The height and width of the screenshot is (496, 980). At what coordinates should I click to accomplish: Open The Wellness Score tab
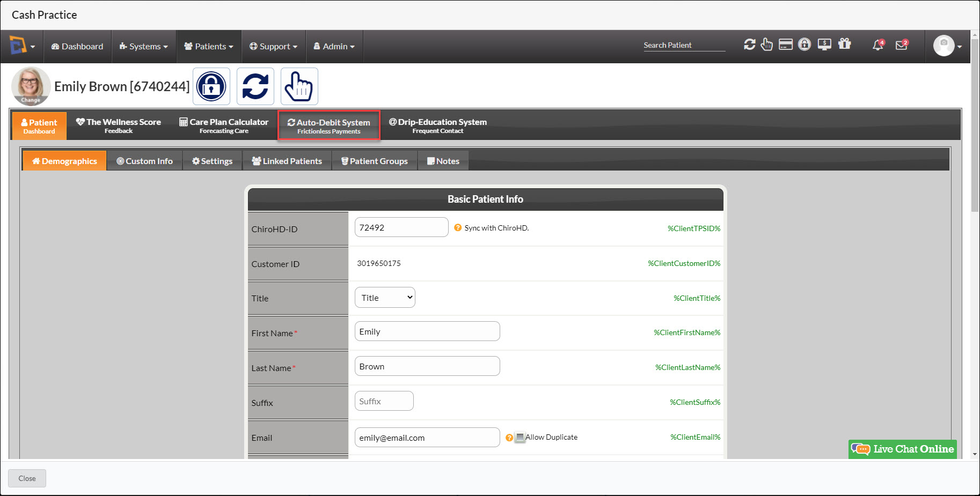pyautogui.click(x=119, y=126)
